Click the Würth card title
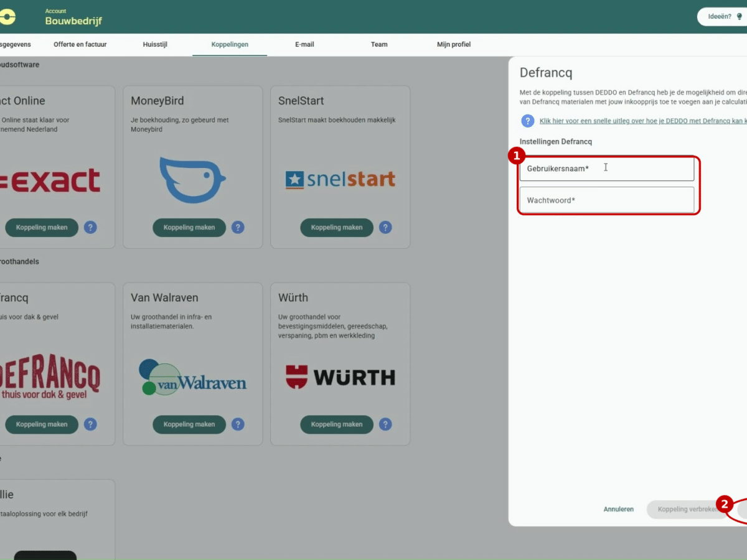The width and height of the screenshot is (747, 560). tap(293, 298)
